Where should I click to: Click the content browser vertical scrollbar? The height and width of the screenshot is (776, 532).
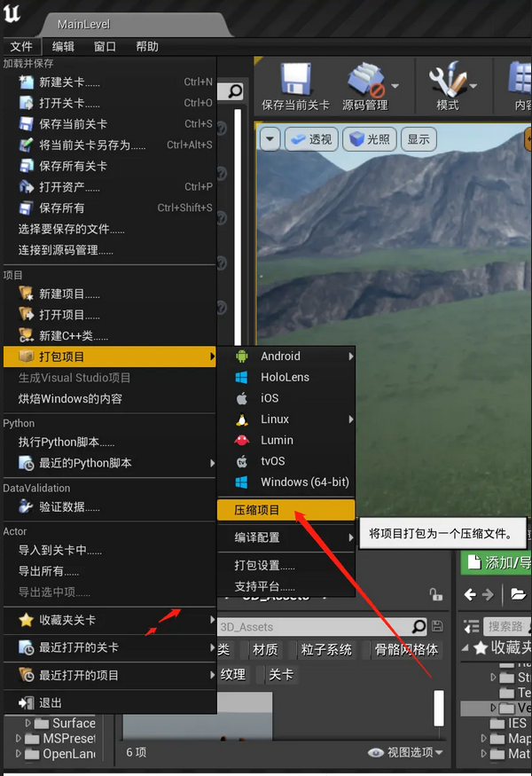coord(438,709)
